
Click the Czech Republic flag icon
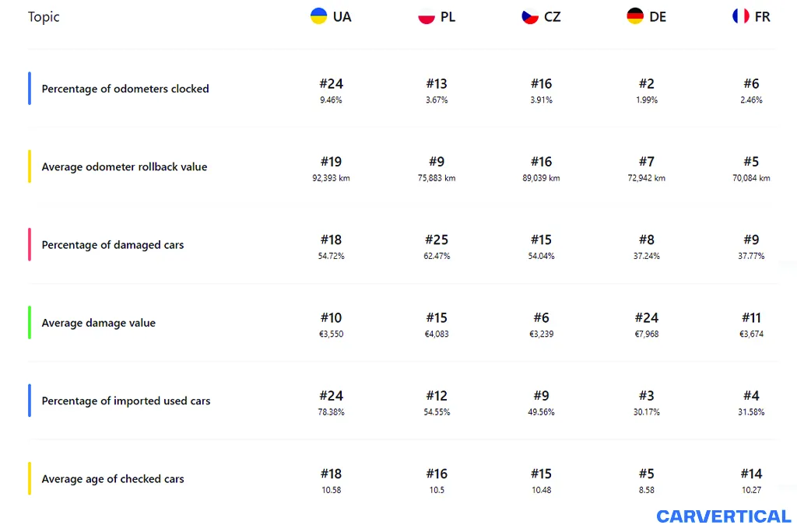(530, 16)
